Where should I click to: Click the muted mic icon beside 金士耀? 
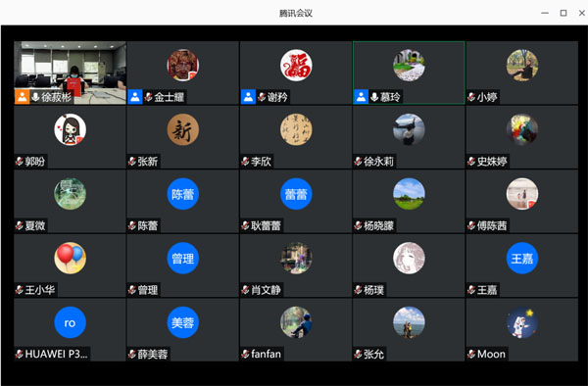pos(148,97)
